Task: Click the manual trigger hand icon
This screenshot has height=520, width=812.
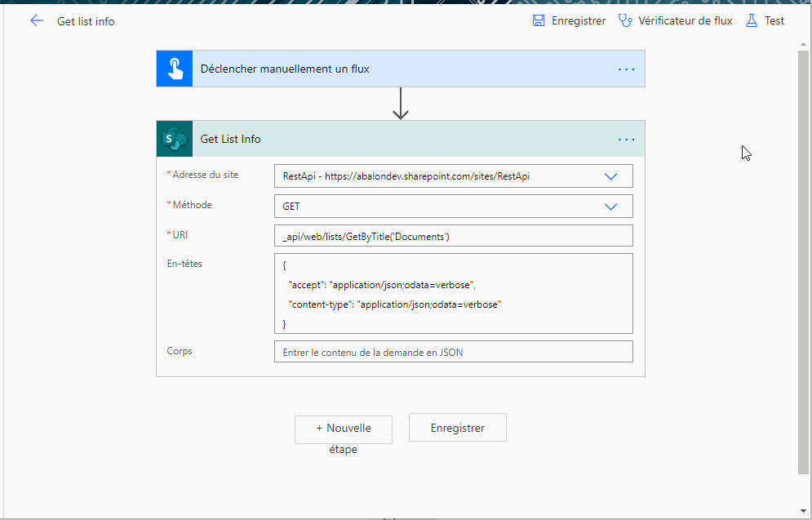Action: 175,69
